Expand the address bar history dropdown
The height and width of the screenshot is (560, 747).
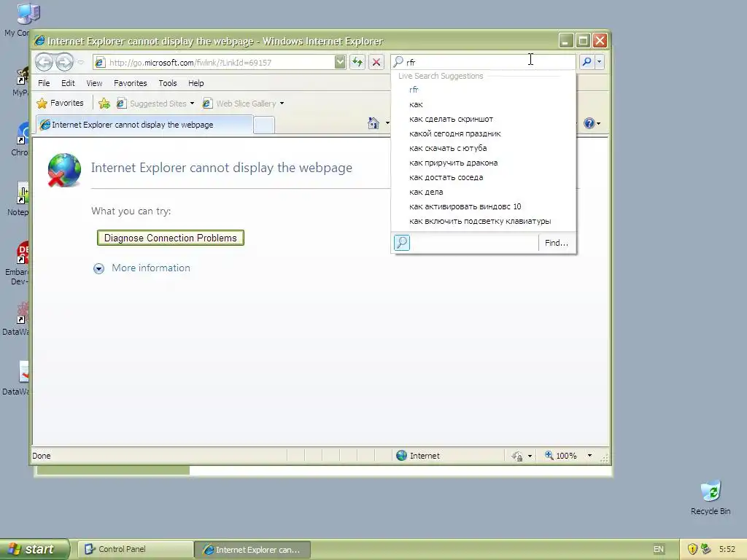[x=340, y=63]
